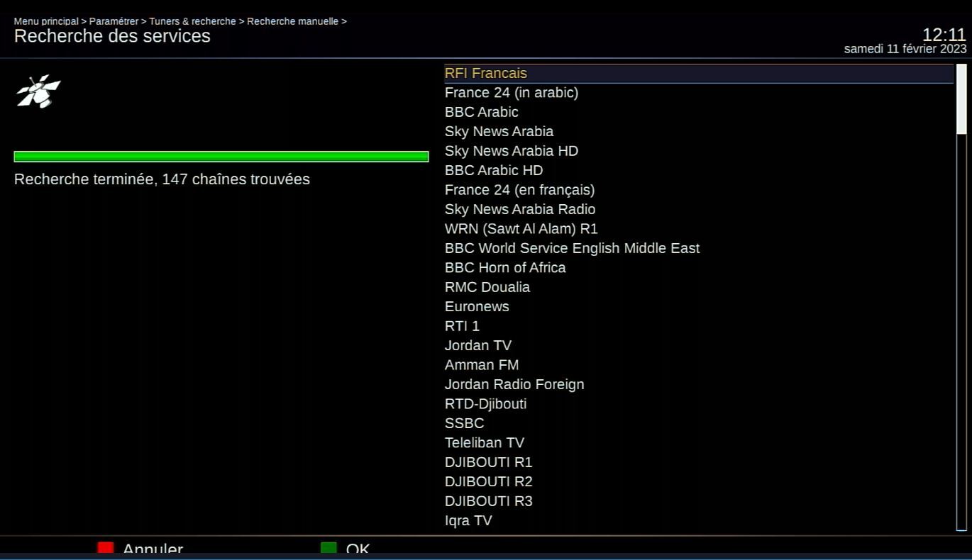Select the Euronews channel
The height and width of the screenshot is (560, 972).
[699, 307]
